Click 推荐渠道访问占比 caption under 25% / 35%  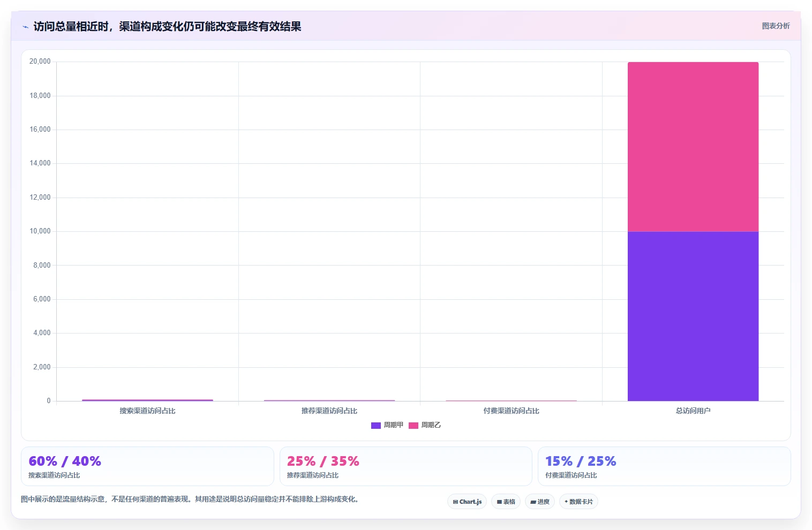point(312,475)
